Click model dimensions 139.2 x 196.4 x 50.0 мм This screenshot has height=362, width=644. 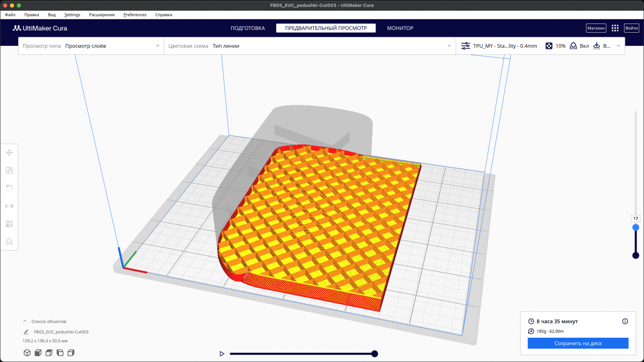(45, 341)
